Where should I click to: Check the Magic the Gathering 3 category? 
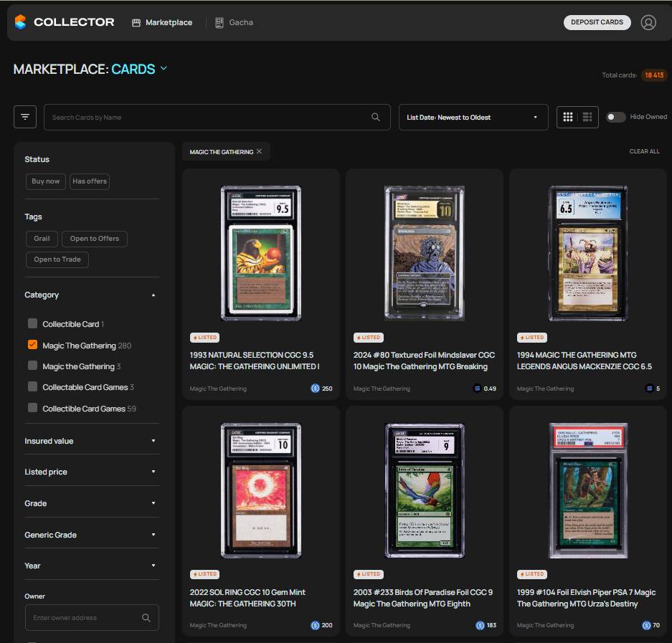click(32, 366)
